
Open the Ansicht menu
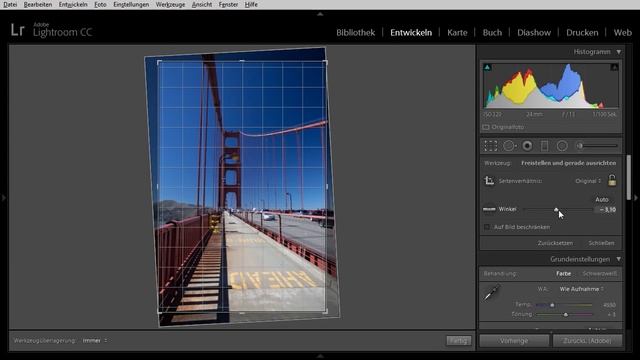202,4
